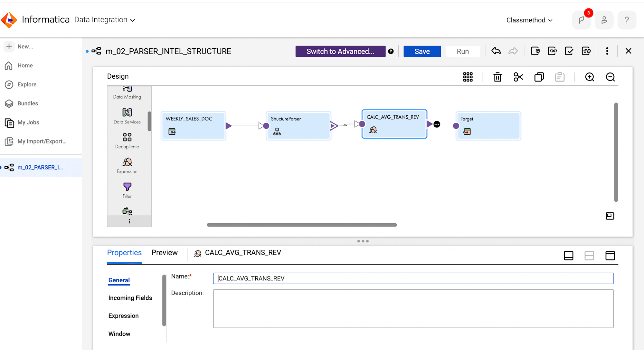Click the cut scissors icon
Viewport: 644px width, 350px height.
(518, 77)
